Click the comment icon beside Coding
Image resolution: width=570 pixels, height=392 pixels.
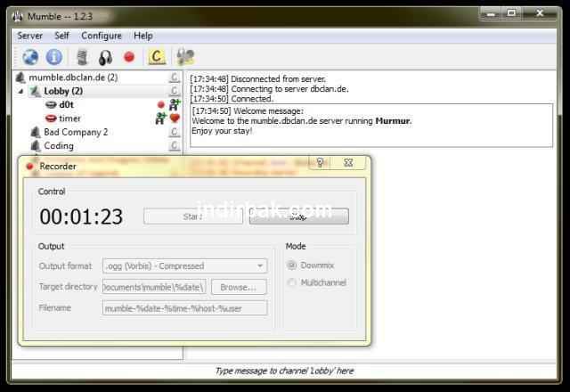(x=175, y=145)
